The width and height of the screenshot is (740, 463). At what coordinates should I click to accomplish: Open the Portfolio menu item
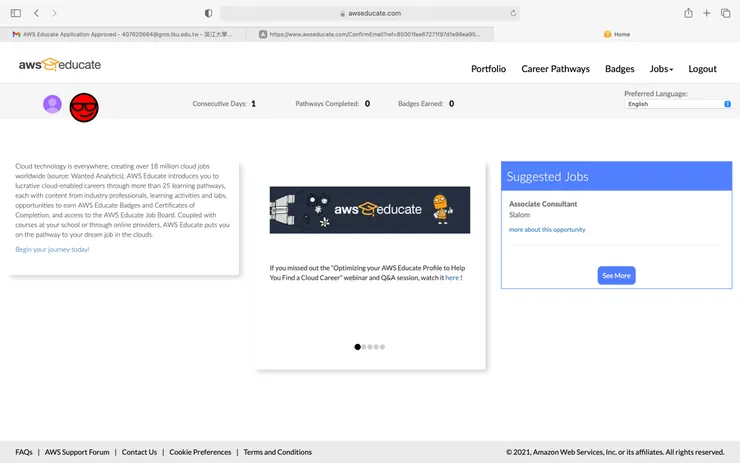point(488,69)
